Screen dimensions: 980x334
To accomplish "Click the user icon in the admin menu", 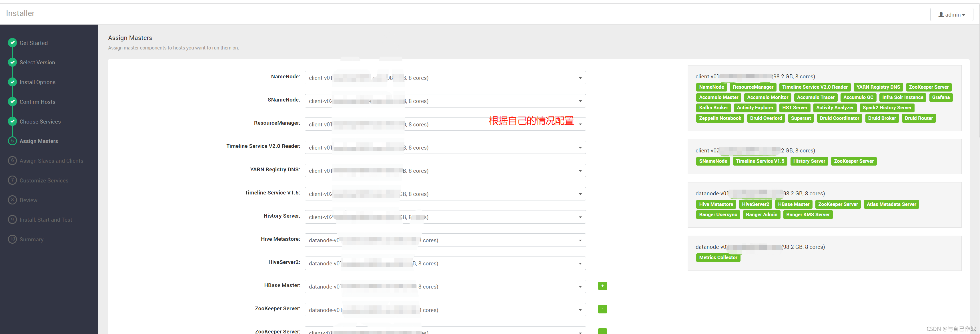I will [x=941, y=15].
